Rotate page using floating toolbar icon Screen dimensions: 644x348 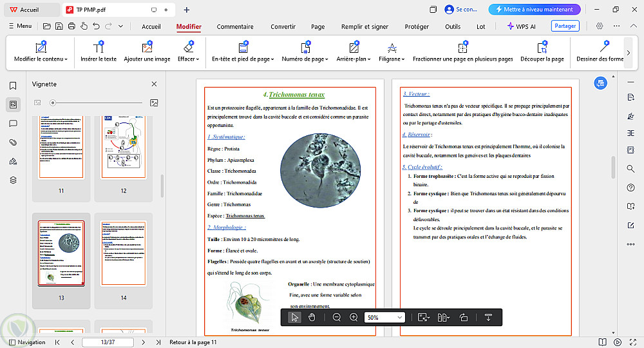pyautogui.click(x=463, y=317)
